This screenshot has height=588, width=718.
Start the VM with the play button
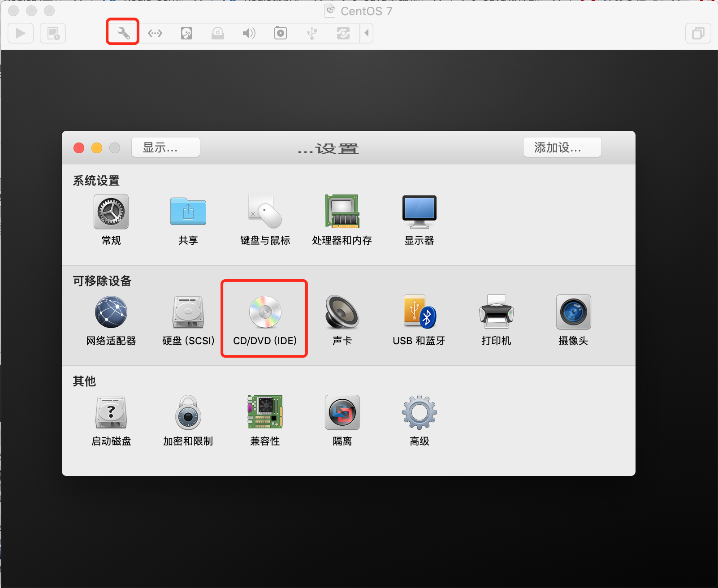(x=21, y=33)
